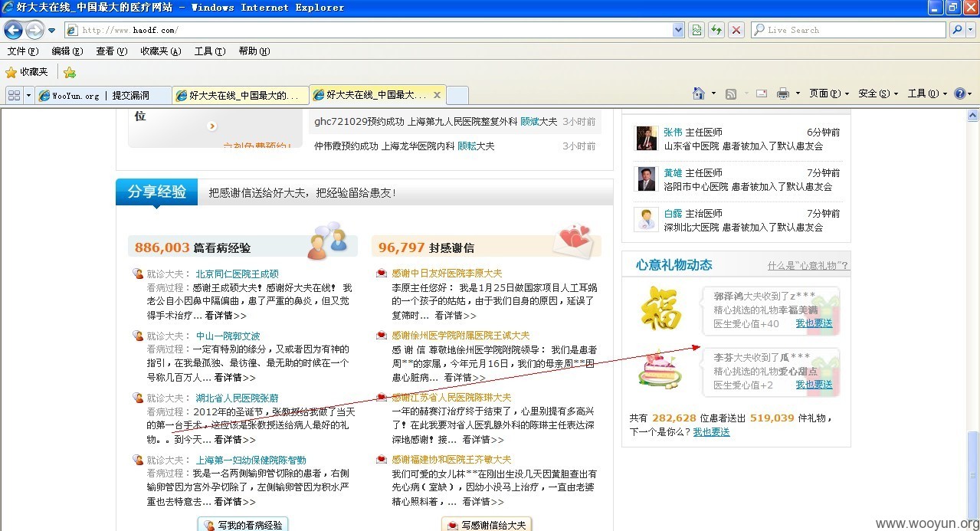Open the 编辑(E) menu
980x531 pixels.
(x=67, y=51)
